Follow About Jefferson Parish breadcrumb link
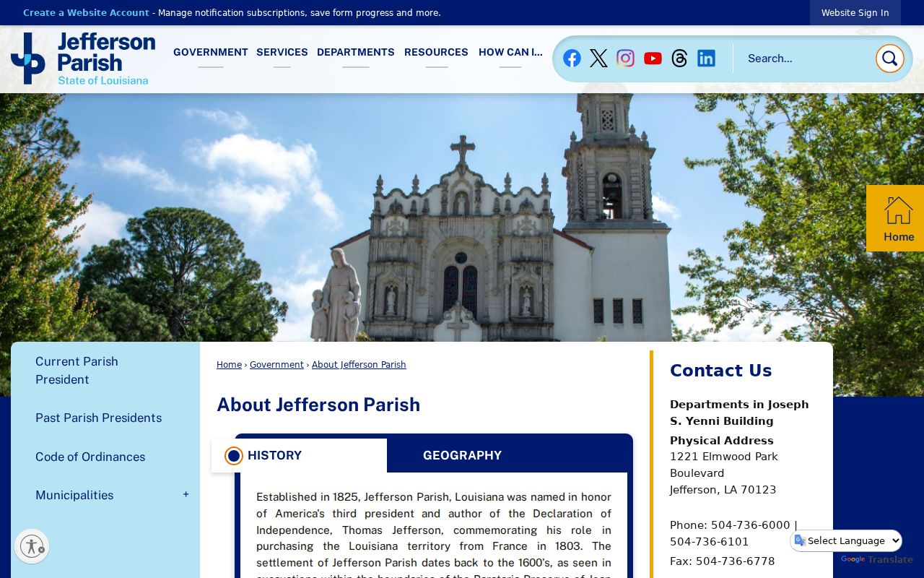This screenshot has width=924, height=578. (x=359, y=365)
